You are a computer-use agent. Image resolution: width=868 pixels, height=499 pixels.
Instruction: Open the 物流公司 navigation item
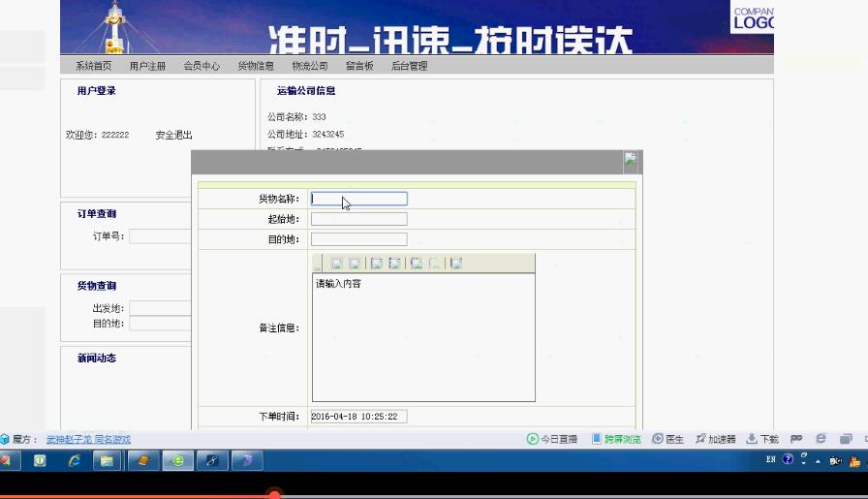(x=309, y=66)
